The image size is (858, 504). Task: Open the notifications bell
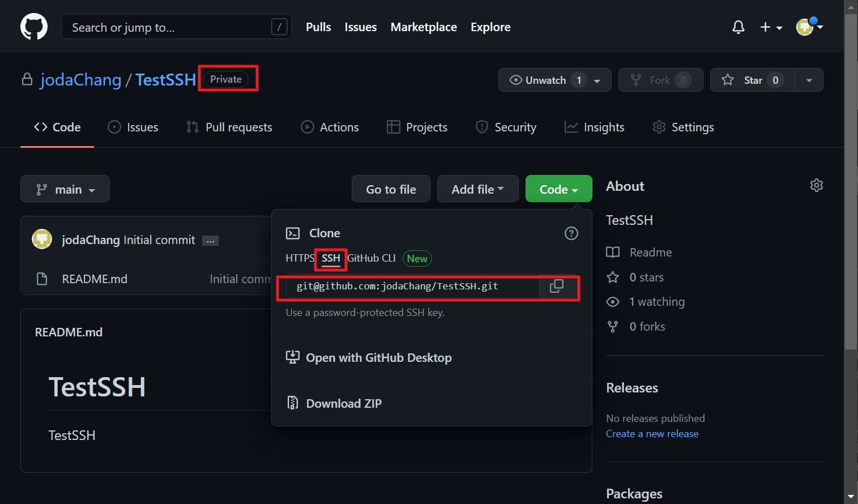point(738,27)
